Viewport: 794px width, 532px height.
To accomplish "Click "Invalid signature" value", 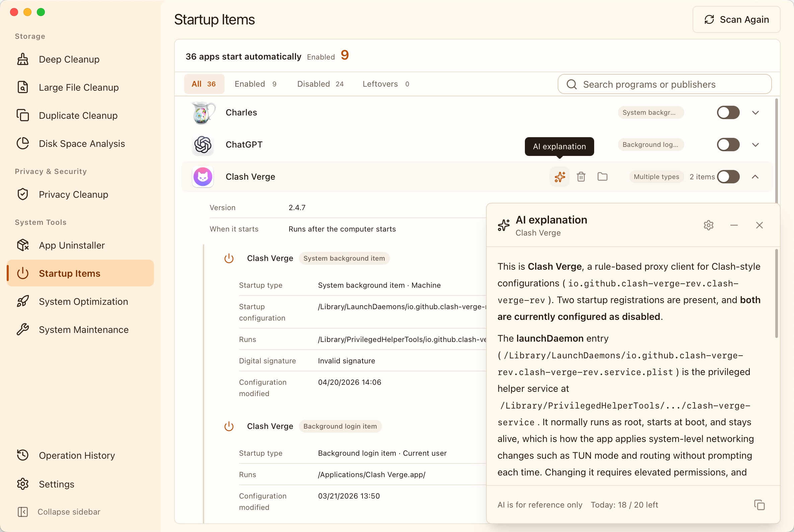I will pos(346,361).
